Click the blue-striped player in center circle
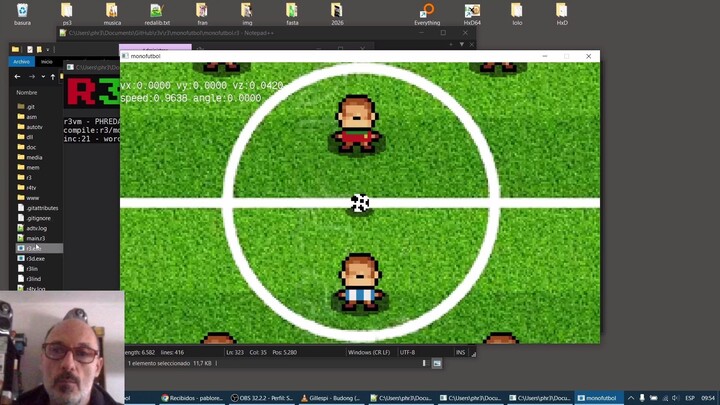This screenshot has height=405, width=720. click(x=360, y=282)
